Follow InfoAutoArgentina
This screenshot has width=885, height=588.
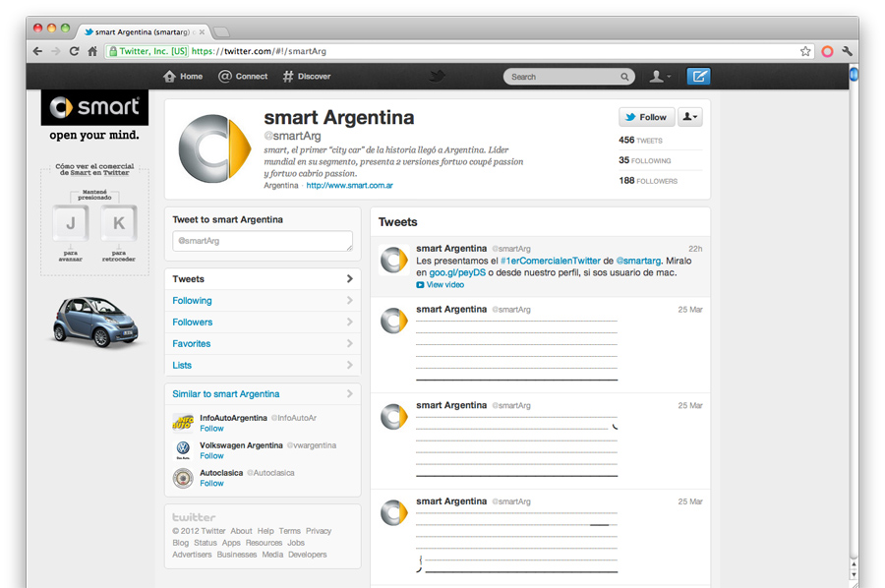coord(211,429)
